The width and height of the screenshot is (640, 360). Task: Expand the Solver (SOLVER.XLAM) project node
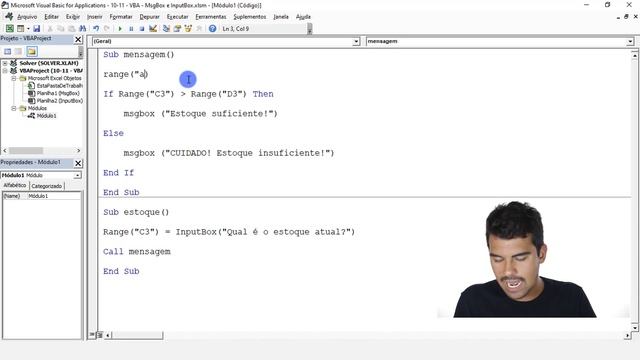pyautogui.click(x=5, y=63)
